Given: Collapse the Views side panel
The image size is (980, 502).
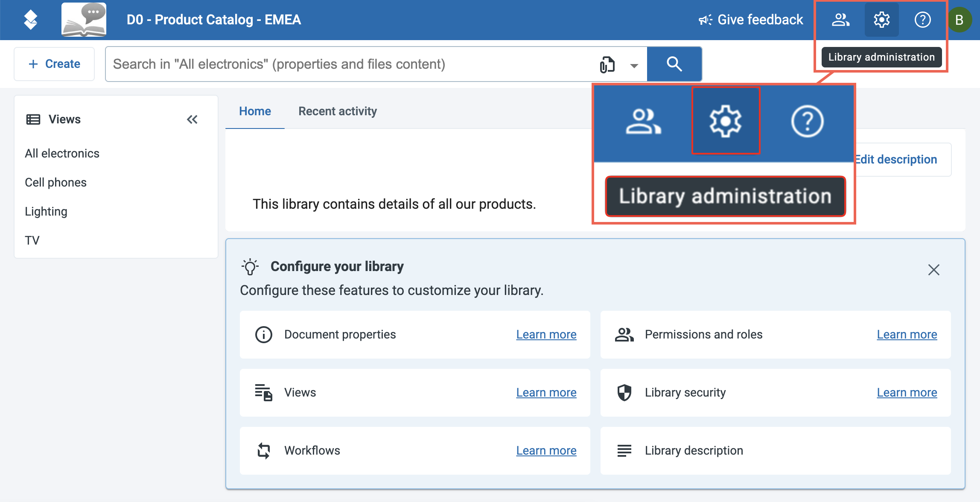Looking at the screenshot, I should 192,120.
